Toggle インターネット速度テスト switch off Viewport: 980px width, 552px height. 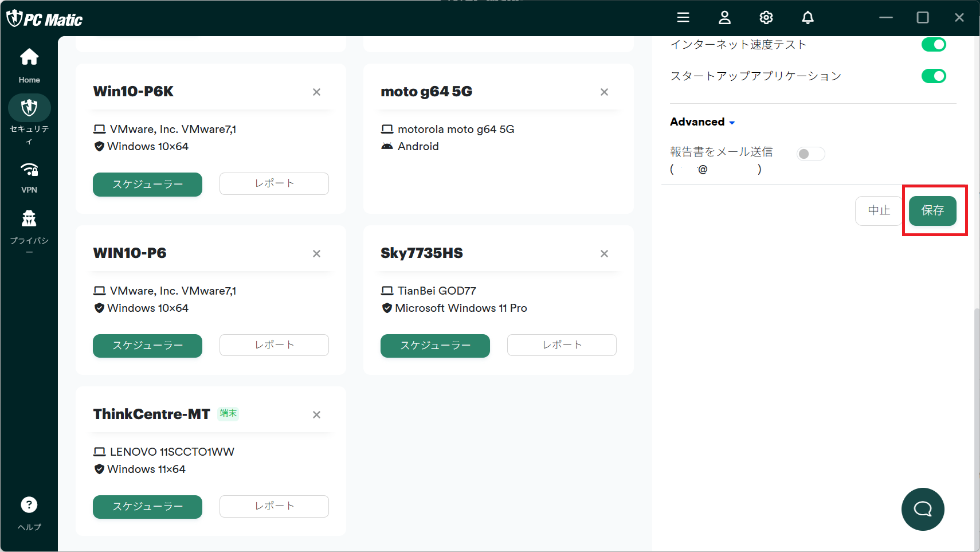coord(934,45)
